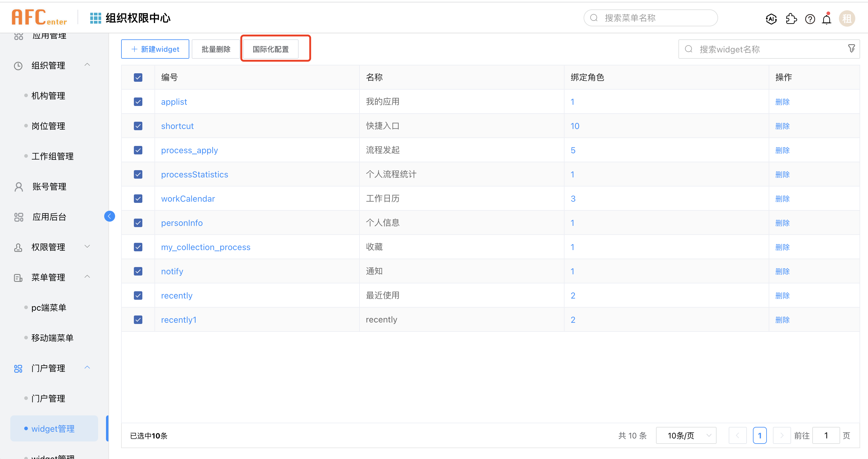
Task: Open pc端菜单 in the sidebar
Action: coord(48,307)
